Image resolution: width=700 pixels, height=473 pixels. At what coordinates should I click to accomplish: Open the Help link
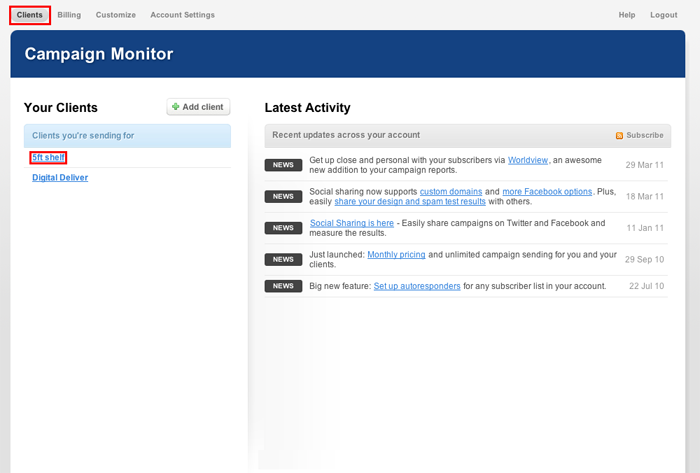click(x=627, y=15)
